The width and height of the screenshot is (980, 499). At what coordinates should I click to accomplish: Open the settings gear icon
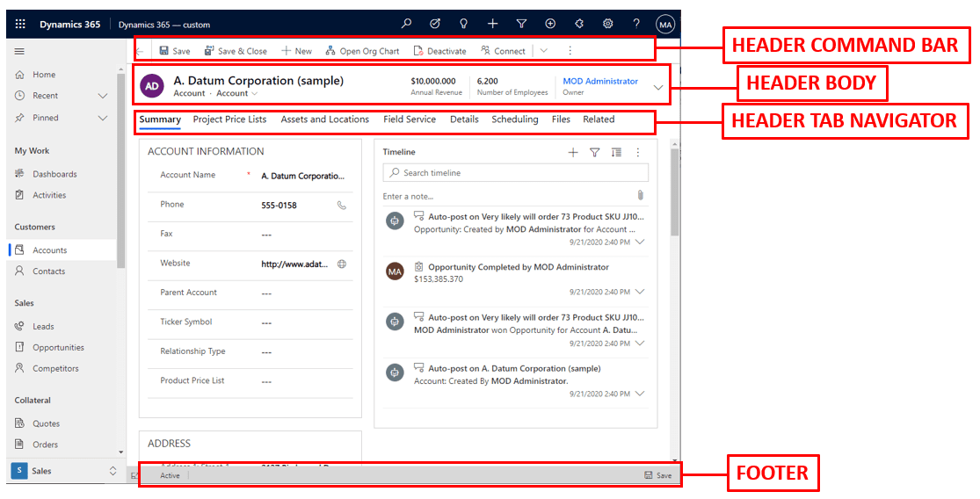[x=607, y=24]
